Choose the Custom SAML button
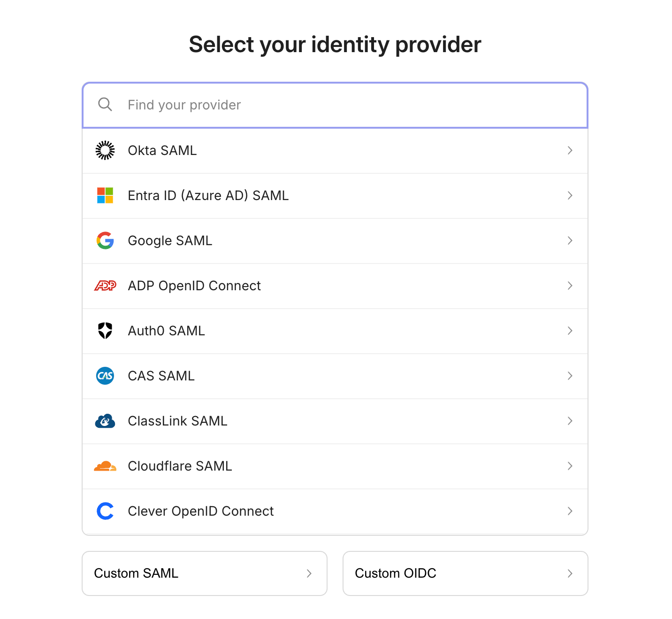Image resolution: width=672 pixels, height=619 pixels. coord(205,573)
